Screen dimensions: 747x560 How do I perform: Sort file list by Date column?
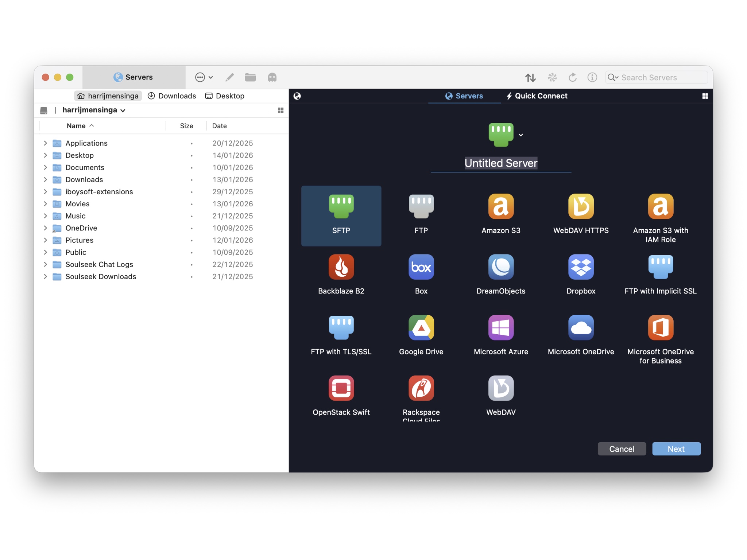tap(220, 126)
